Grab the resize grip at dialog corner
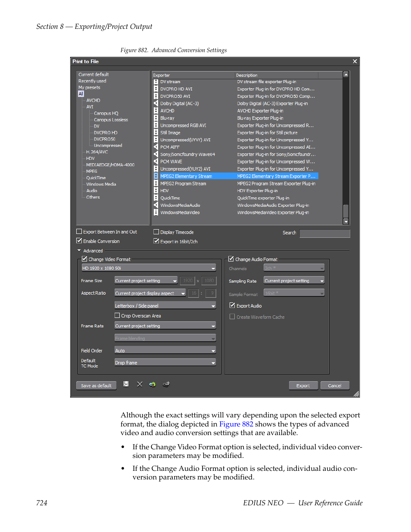Viewport: 411px width, 532px height. pyautogui.click(x=356, y=394)
